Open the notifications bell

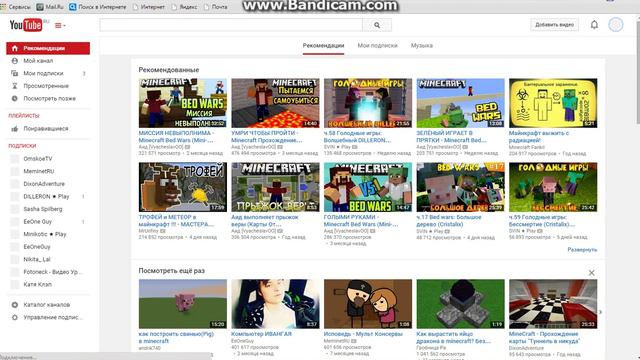[594, 24]
